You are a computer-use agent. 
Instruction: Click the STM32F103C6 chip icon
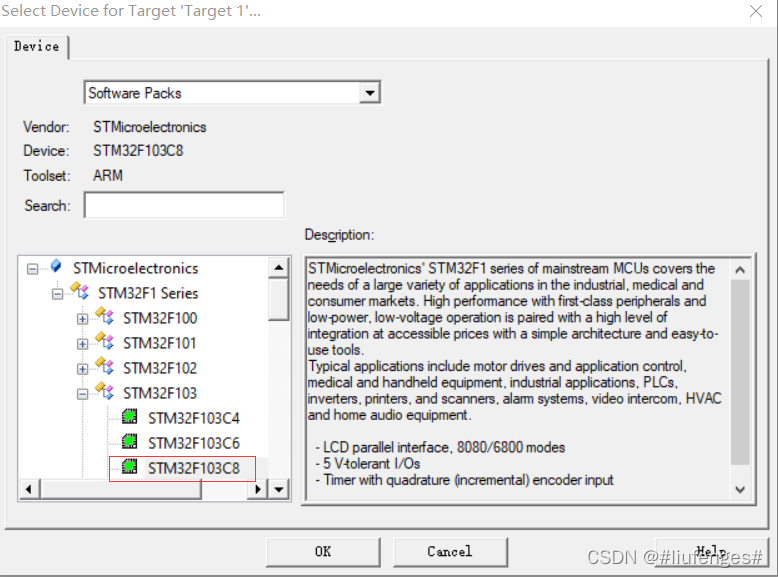pos(130,441)
